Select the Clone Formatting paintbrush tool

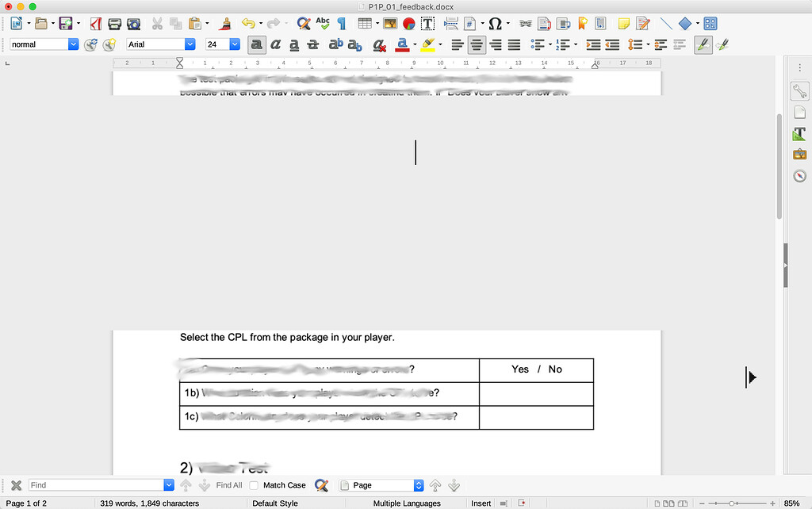pos(224,23)
